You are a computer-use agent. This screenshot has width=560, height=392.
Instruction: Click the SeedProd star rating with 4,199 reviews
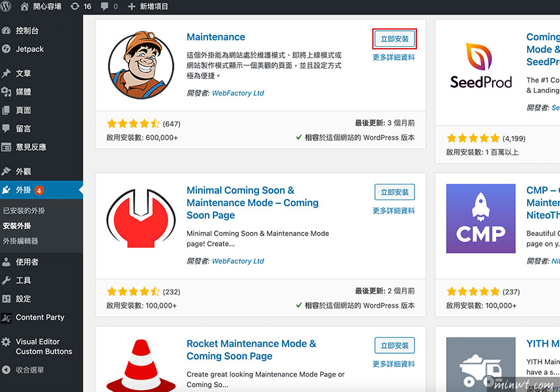pos(473,138)
